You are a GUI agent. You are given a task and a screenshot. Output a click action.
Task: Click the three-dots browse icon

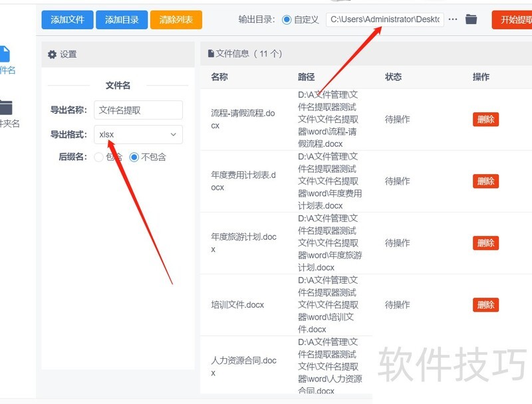(453, 20)
